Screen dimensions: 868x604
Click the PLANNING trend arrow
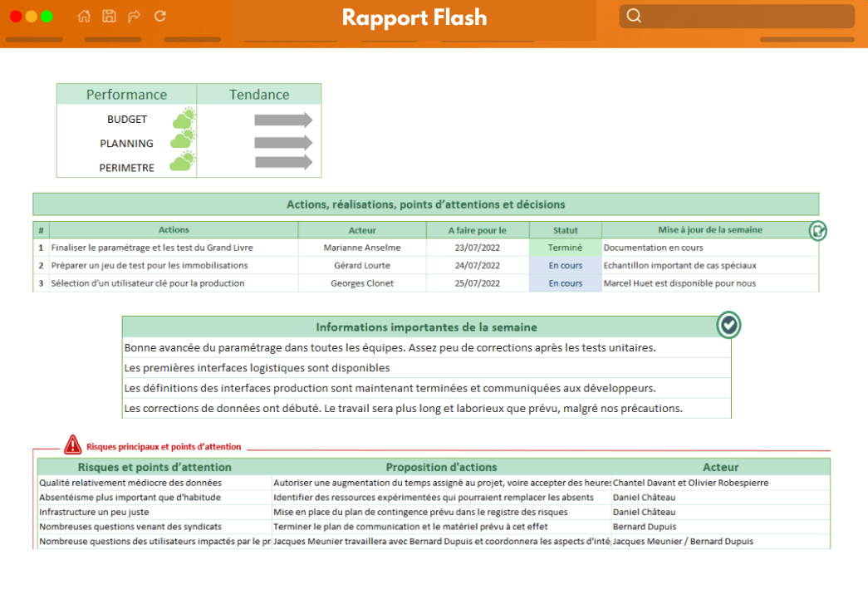click(283, 142)
